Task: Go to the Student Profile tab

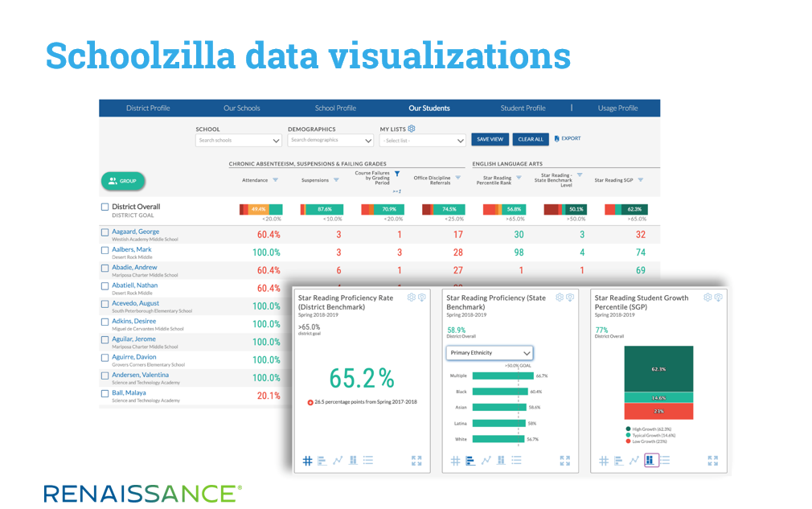Action: click(523, 109)
